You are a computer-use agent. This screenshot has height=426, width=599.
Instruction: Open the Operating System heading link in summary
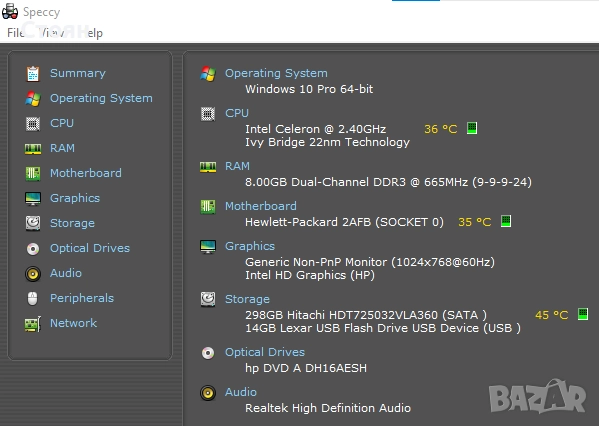coord(276,73)
